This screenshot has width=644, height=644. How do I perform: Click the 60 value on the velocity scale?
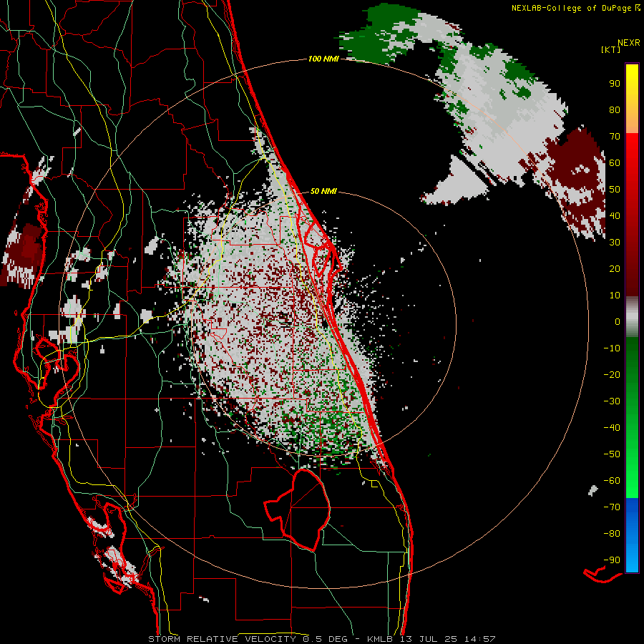tap(615, 163)
